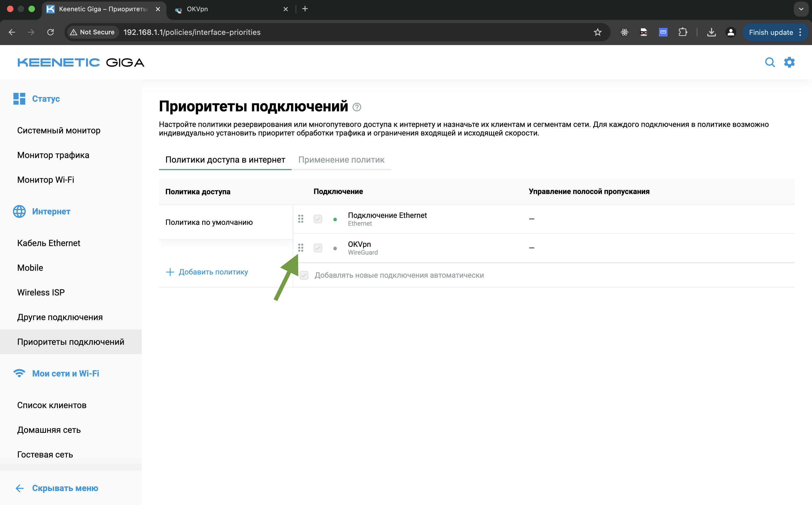Bookmark this page using the star icon
The image size is (812, 505).
[598, 32]
